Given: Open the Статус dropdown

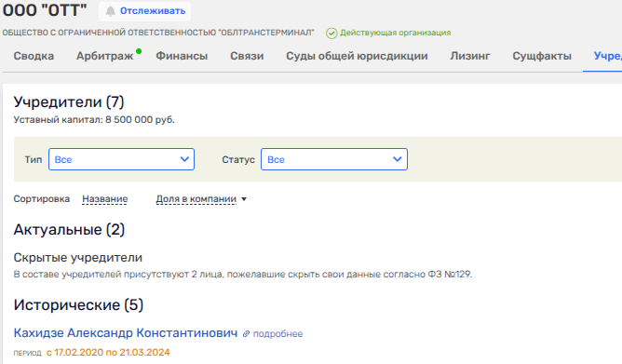Looking at the screenshot, I should (x=334, y=159).
